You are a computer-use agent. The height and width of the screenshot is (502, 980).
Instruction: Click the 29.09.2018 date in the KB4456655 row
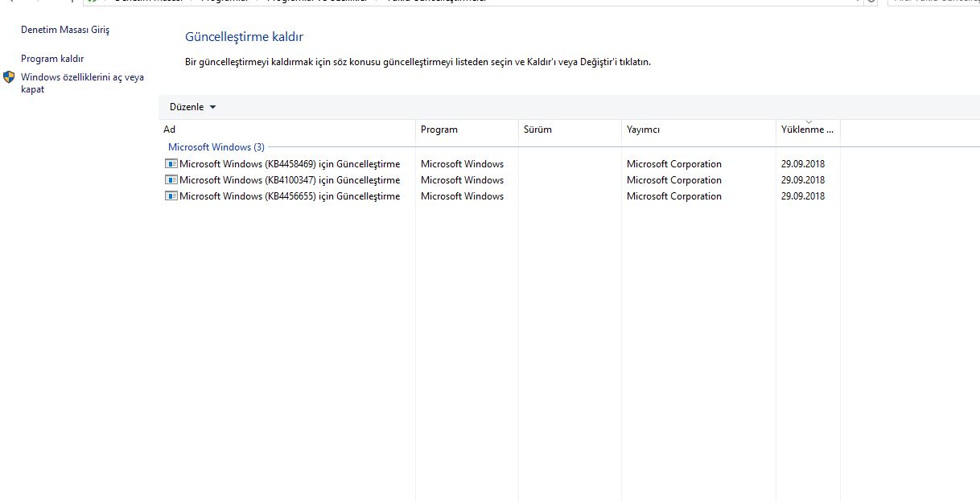[803, 195]
